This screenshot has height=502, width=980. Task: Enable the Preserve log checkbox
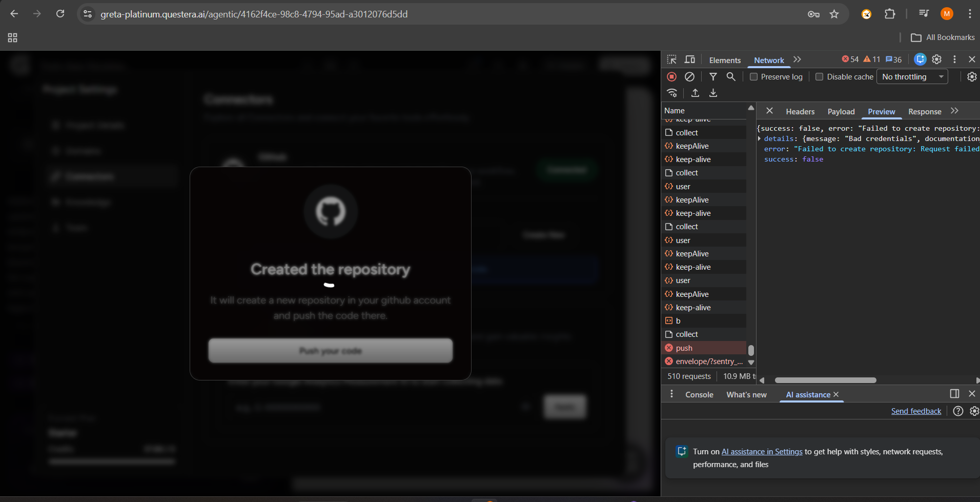point(753,77)
